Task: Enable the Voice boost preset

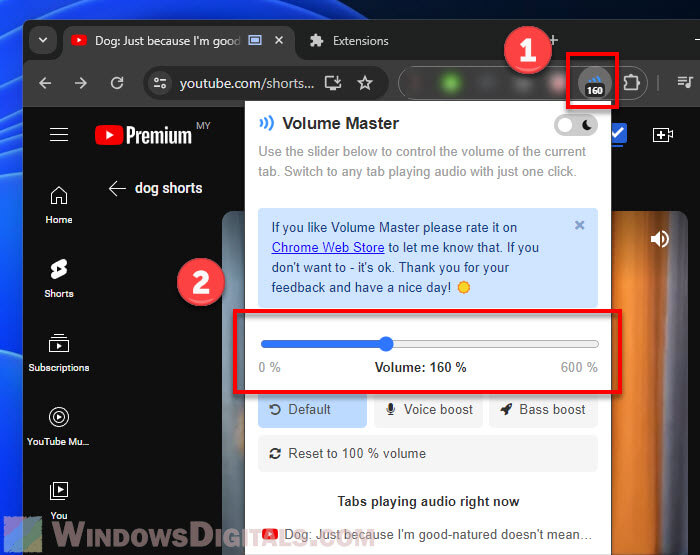Action: coord(429,409)
